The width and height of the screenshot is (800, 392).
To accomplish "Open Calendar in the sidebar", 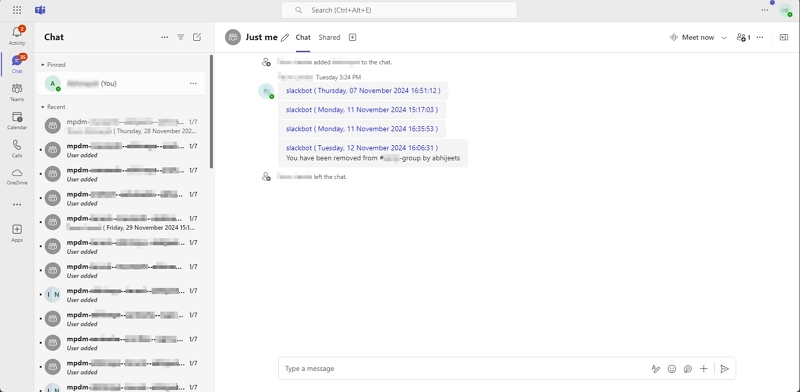I will click(x=17, y=120).
